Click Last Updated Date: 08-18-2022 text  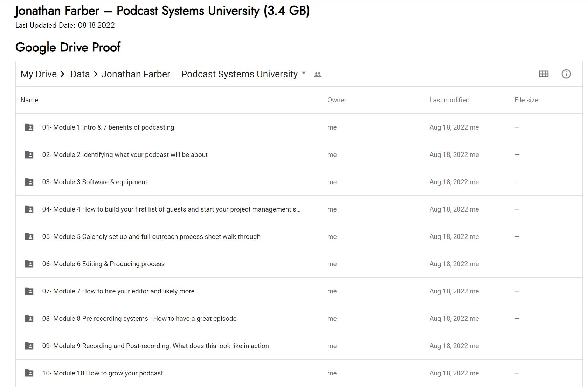point(65,25)
